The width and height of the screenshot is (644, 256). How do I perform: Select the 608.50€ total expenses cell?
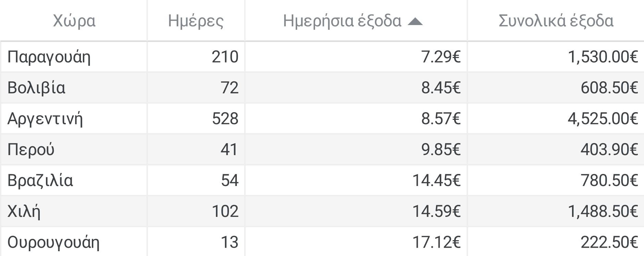pyautogui.click(x=609, y=88)
